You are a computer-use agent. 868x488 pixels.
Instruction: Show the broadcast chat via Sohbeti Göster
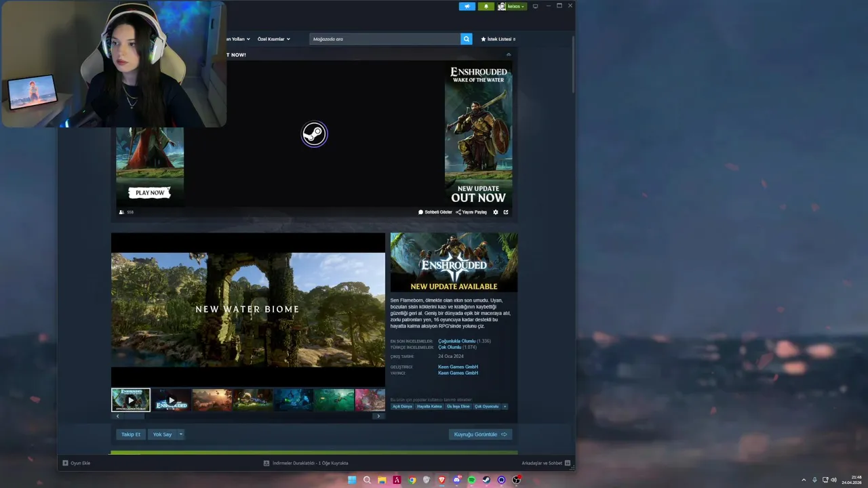(435, 212)
